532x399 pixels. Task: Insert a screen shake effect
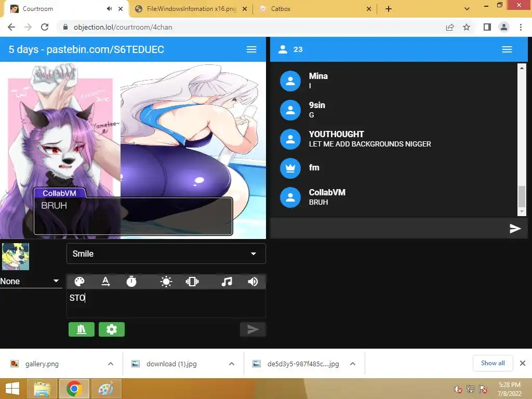pos(192,282)
